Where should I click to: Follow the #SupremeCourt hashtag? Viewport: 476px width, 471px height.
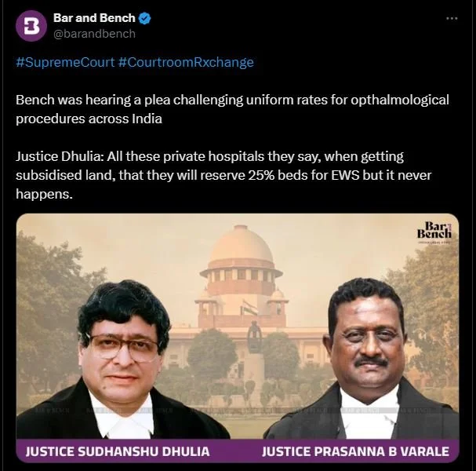point(65,62)
